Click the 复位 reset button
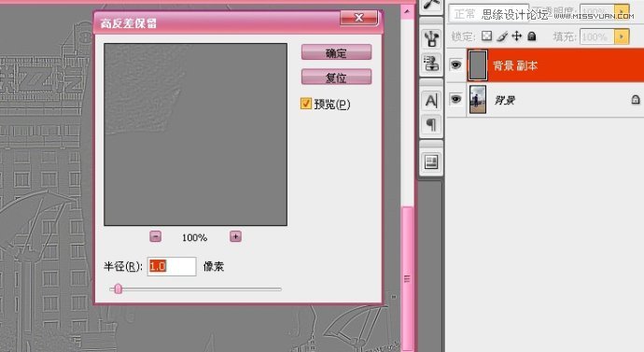The image size is (644, 352). (x=336, y=77)
